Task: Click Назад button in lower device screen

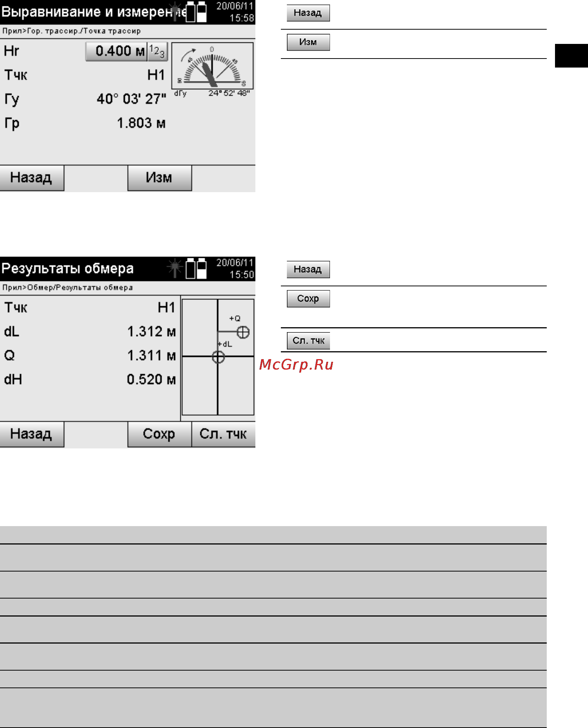Action: [32, 434]
